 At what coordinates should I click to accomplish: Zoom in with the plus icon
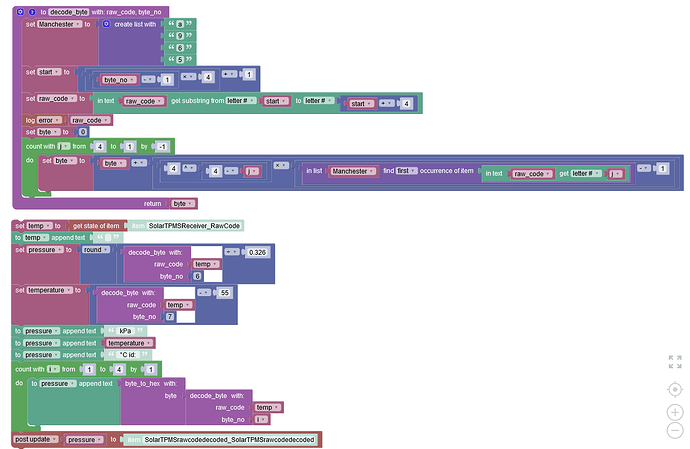675,412
